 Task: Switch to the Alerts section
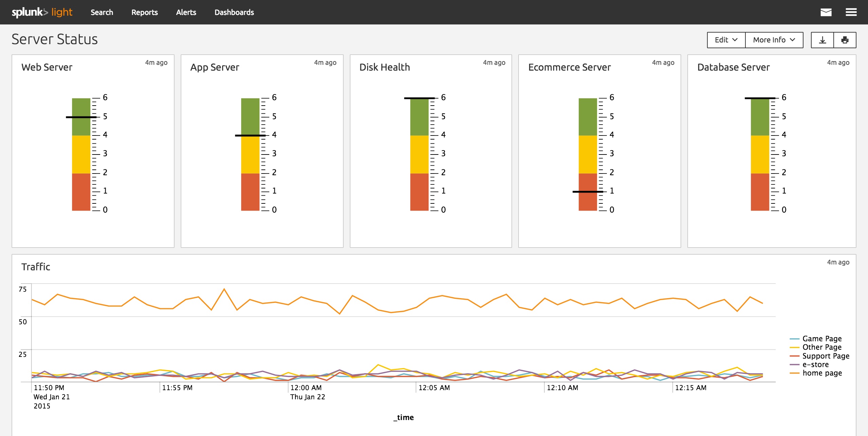pyautogui.click(x=186, y=12)
